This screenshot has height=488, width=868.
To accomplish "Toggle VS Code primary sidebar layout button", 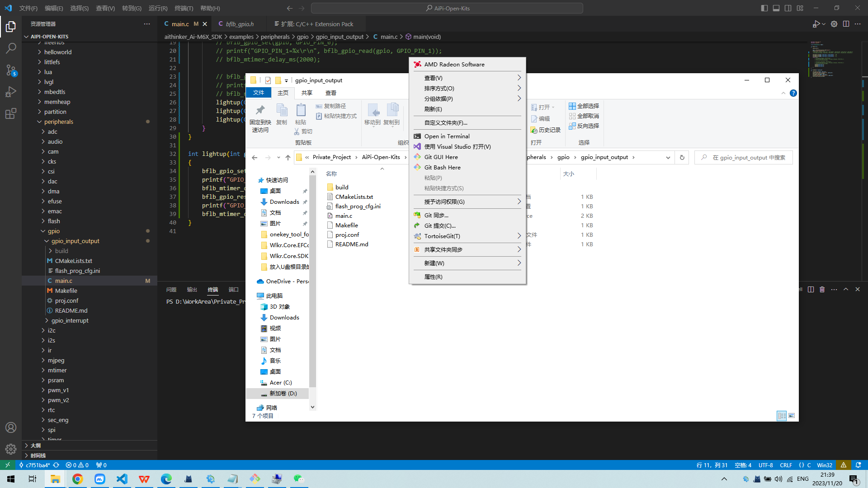I will 764,8.
